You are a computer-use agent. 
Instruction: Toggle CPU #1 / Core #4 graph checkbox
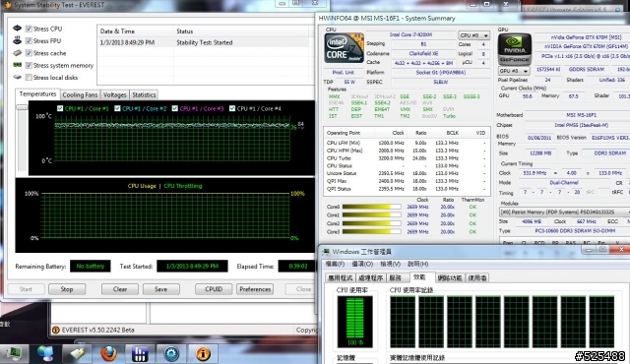[x=232, y=108]
